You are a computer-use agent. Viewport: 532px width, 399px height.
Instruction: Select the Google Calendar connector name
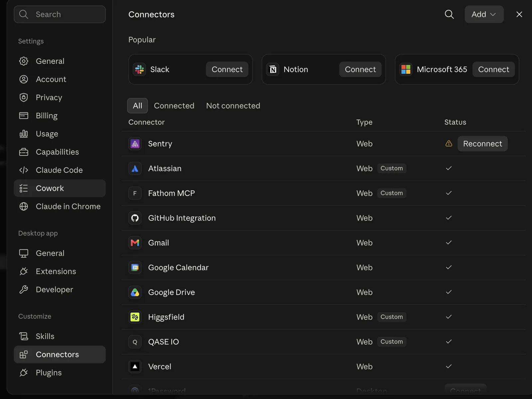coord(179,267)
